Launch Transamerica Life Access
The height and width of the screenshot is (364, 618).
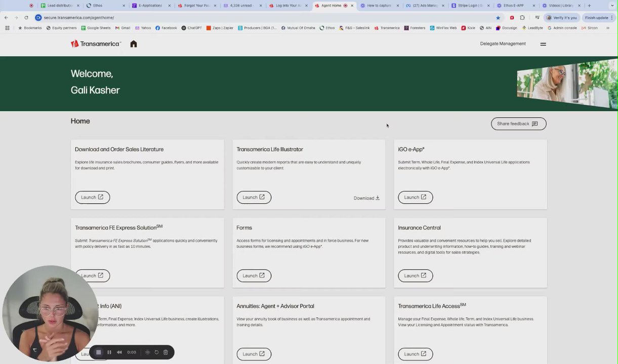(415, 354)
